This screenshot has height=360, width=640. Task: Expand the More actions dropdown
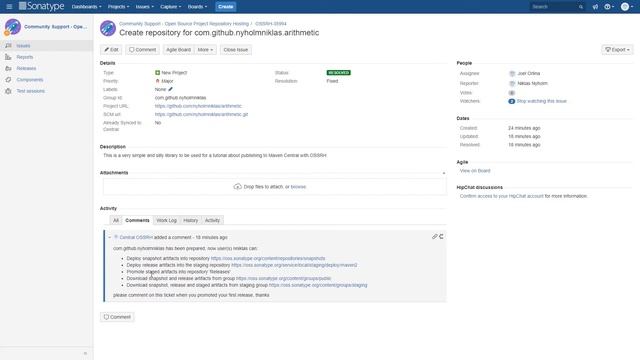(x=205, y=50)
